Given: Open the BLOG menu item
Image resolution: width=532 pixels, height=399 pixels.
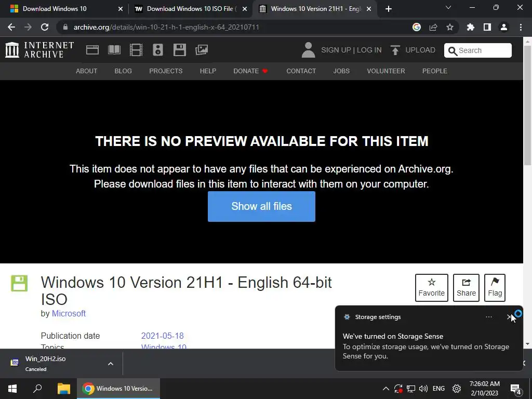Looking at the screenshot, I should click(x=123, y=71).
